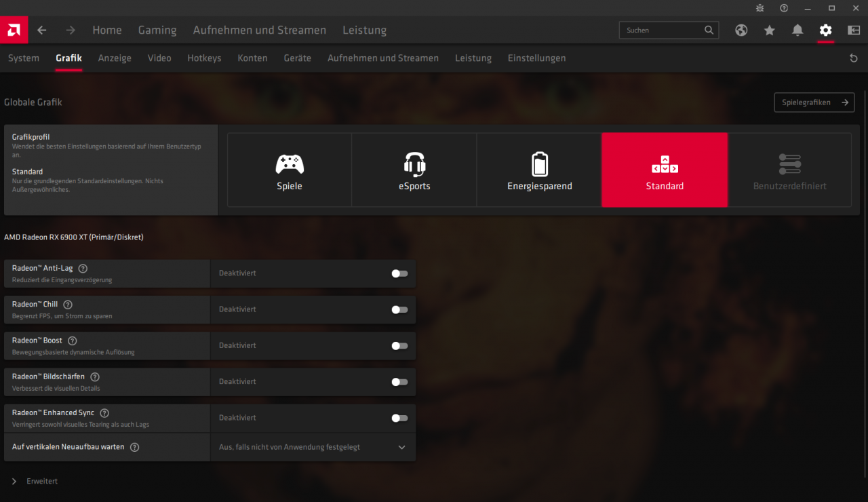Image resolution: width=868 pixels, height=502 pixels.
Task: Show help for Radeon Anti-Lag
Action: 83,269
